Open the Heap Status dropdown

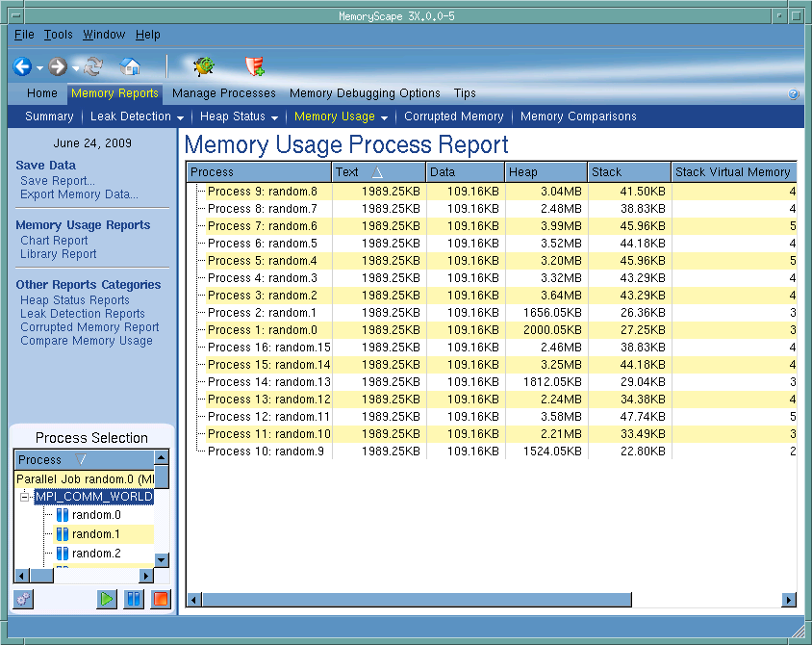239,116
